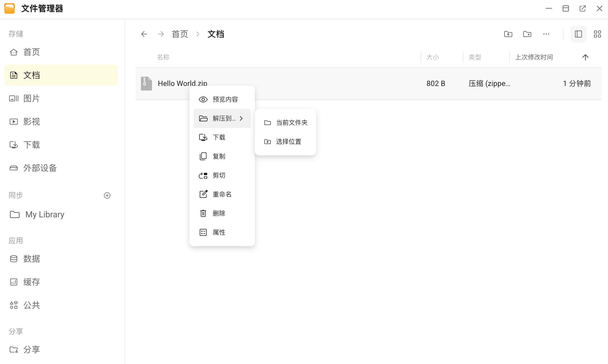Open 下载 in the sidebar

click(61, 145)
